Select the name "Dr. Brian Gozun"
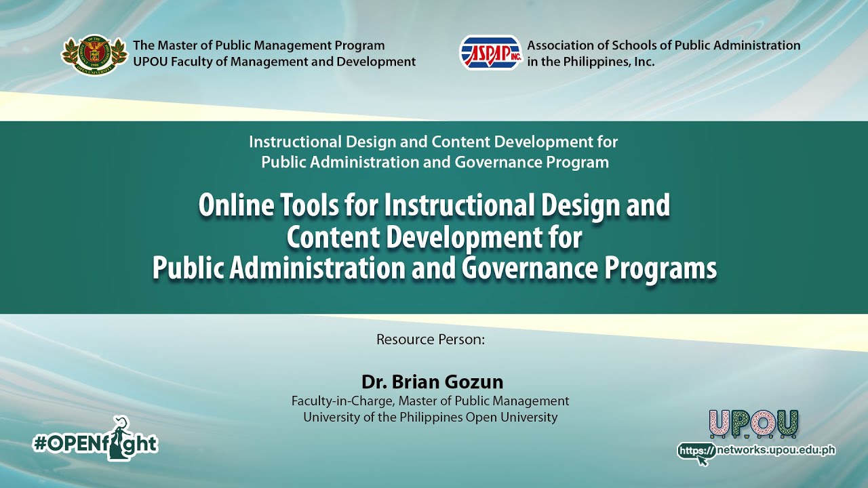 tap(432, 381)
